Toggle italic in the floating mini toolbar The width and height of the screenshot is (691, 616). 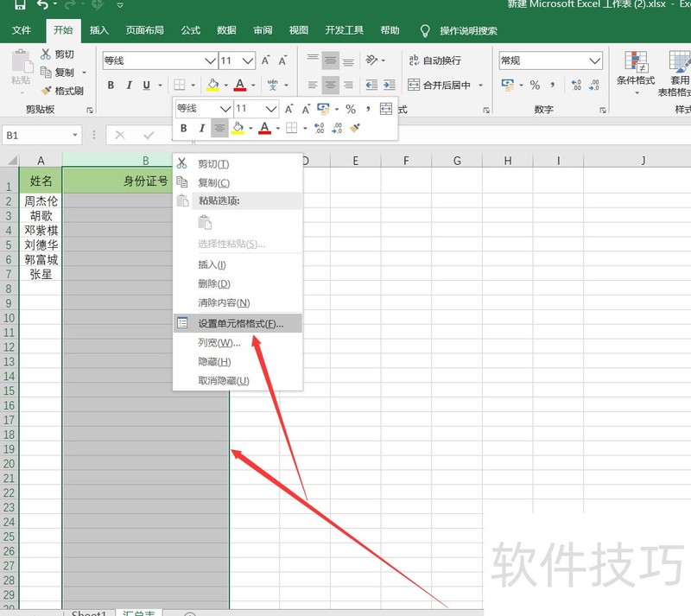point(202,128)
